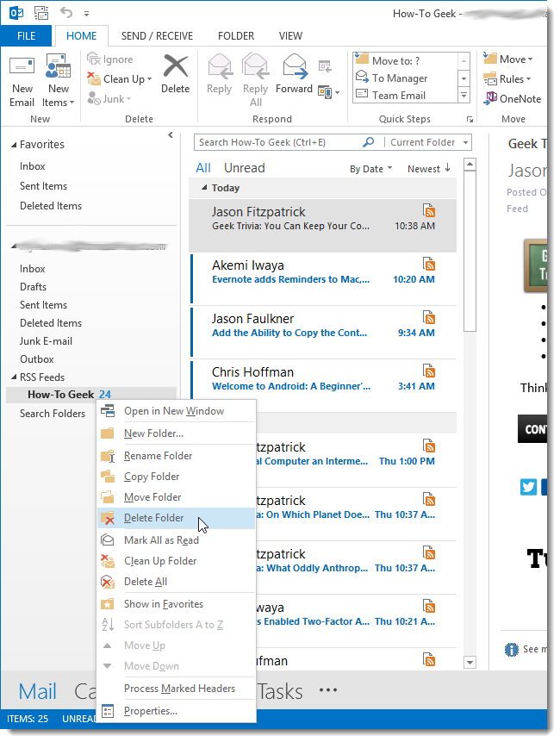Choose Process Marked Headers

pos(176,689)
